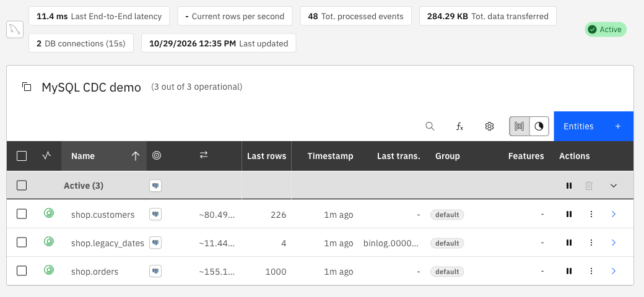This screenshot has width=644, height=297.
Task: Pause the shop.orders entity
Action: coord(569,271)
